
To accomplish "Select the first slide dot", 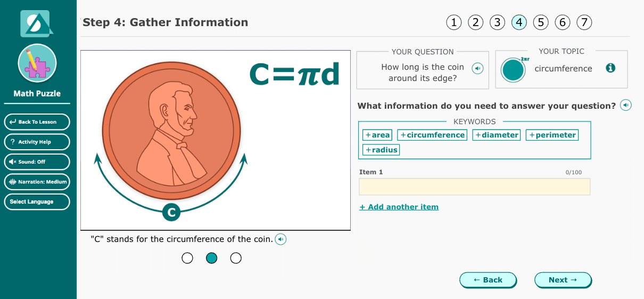I will (187, 258).
